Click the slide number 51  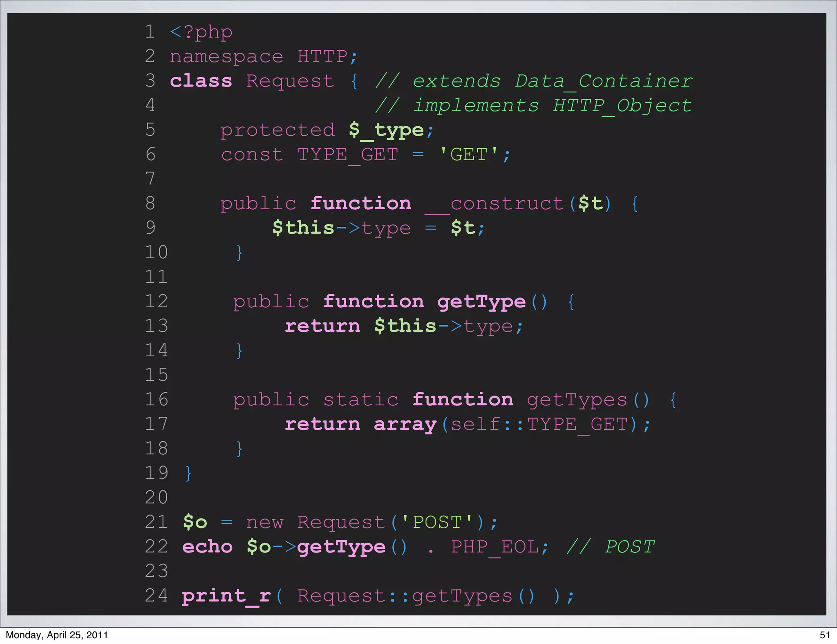(825, 635)
